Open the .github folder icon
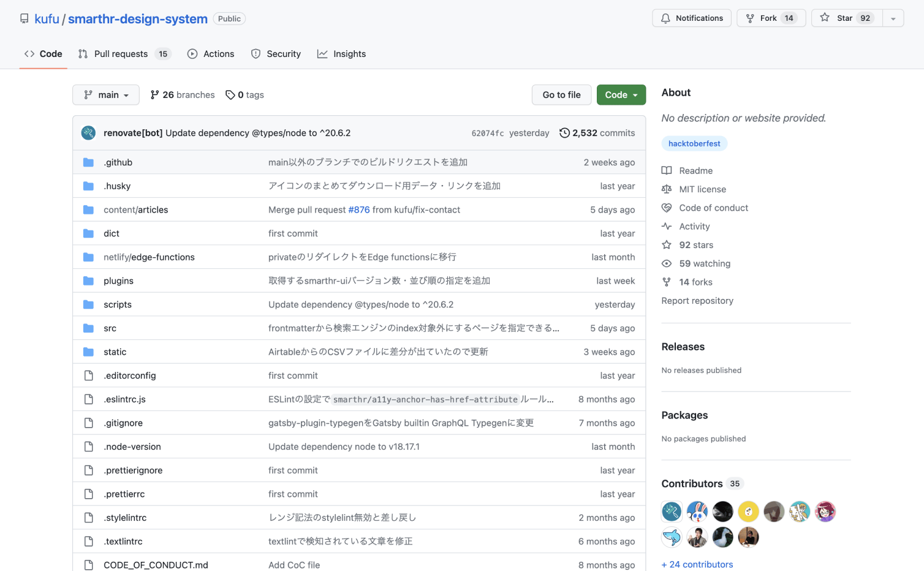 click(88, 162)
